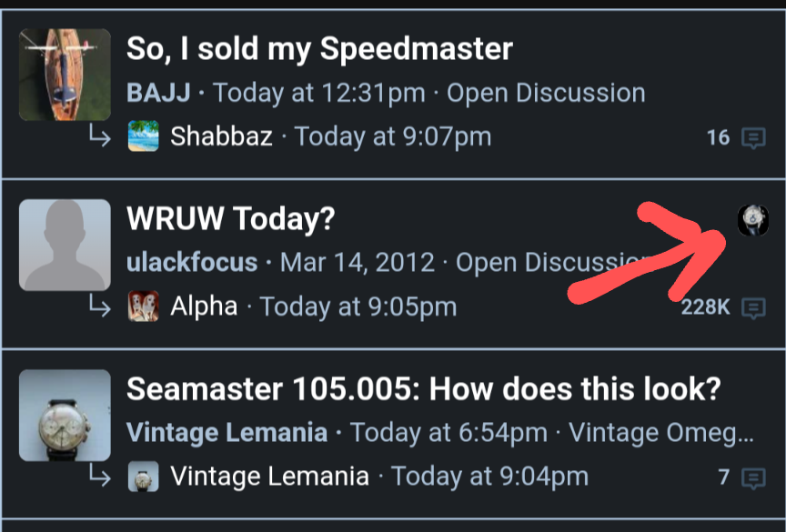This screenshot has width=786, height=532.
Task: Jump to Alpha's latest reply at 9:05pm
Action: (x=358, y=306)
